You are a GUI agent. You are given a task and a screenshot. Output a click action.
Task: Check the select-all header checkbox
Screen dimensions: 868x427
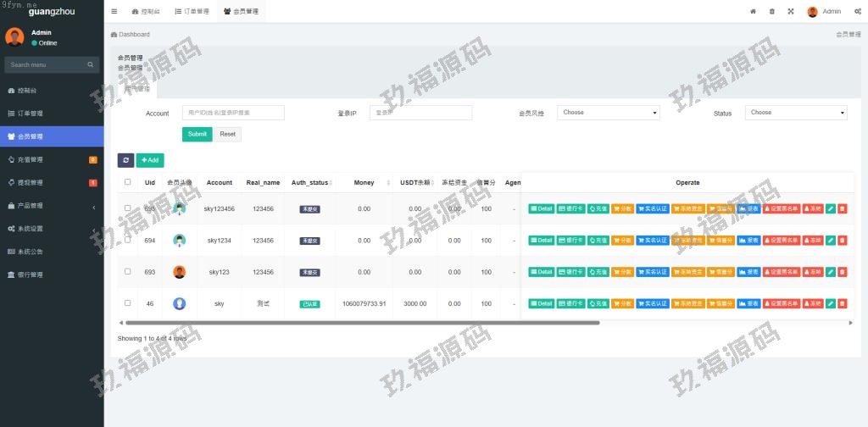128,182
